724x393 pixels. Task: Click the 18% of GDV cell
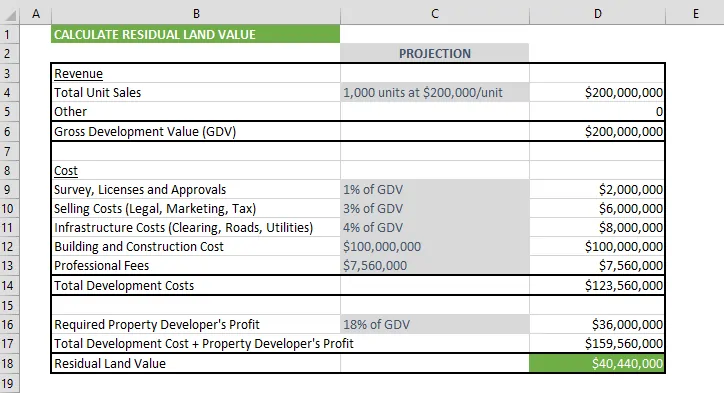tap(434, 325)
